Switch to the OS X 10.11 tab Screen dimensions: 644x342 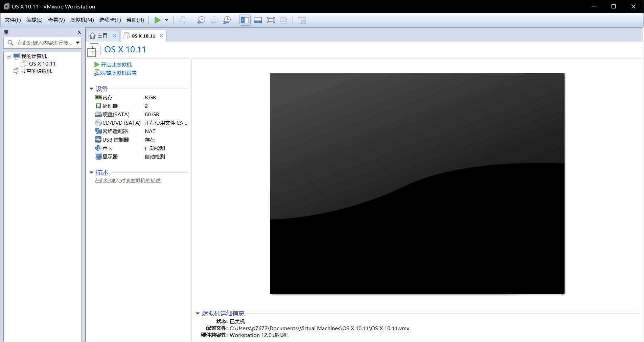[x=143, y=36]
